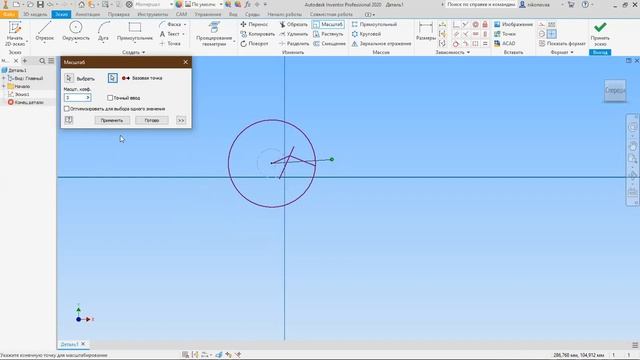Open the scale factor field arrow
The width and height of the screenshot is (640, 360).
pyautogui.click(x=88, y=98)
